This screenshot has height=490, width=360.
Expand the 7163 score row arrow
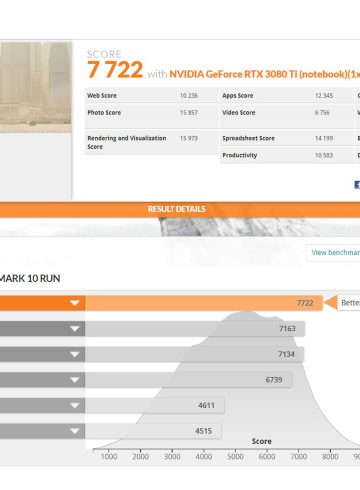pyautogui.click(x=75, y=329)
